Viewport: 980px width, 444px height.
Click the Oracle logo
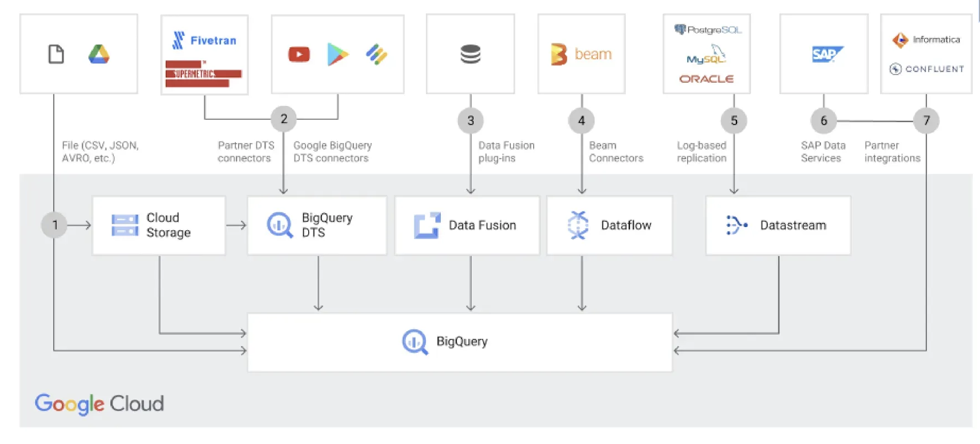pos(707,79)
